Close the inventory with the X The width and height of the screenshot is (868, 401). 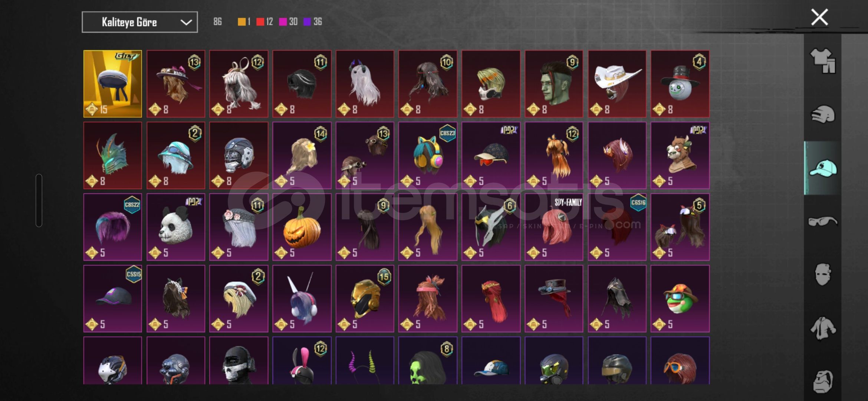(x=819, y=17)
